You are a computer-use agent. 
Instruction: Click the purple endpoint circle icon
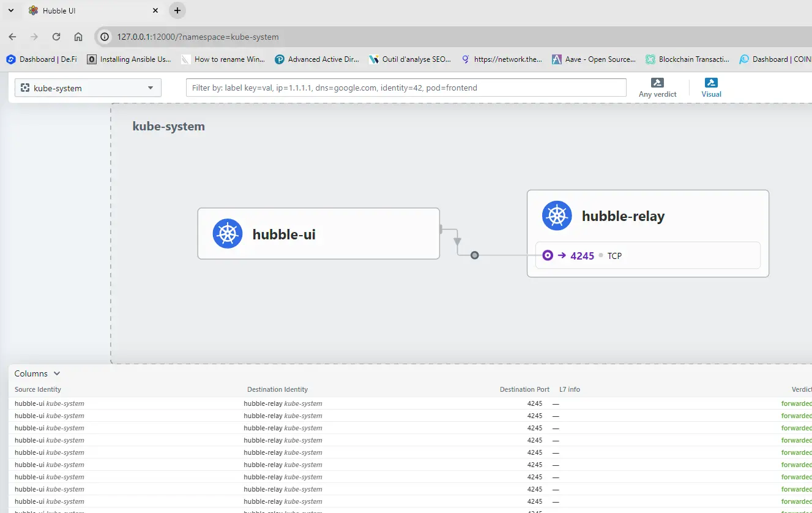pyautogui.click(x=548, y=255)
